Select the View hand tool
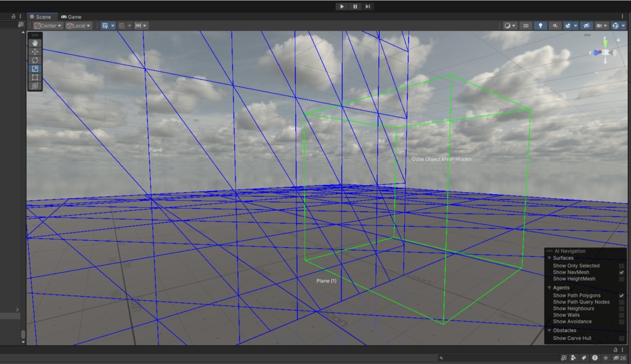This screenshot has width=631, height=364. point(34,42)
